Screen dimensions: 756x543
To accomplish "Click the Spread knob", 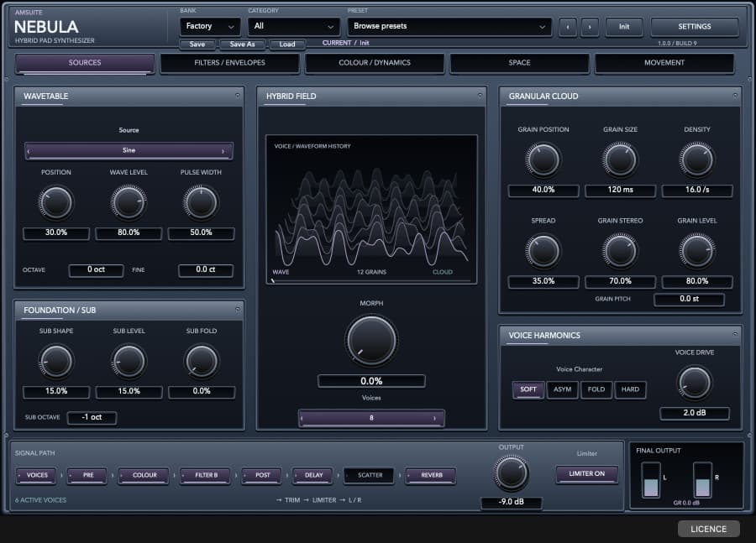I will tap(543, 251).
